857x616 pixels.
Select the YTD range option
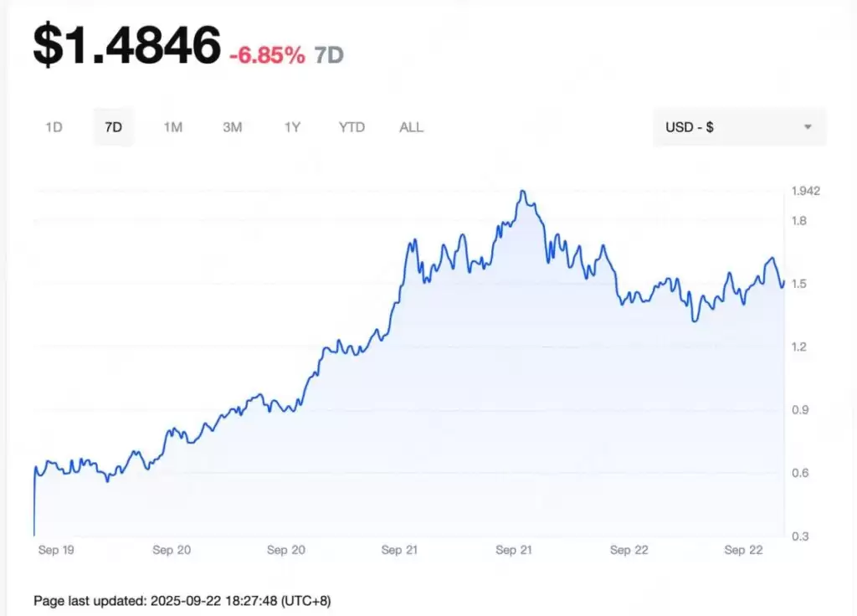[x=352, y=127]
